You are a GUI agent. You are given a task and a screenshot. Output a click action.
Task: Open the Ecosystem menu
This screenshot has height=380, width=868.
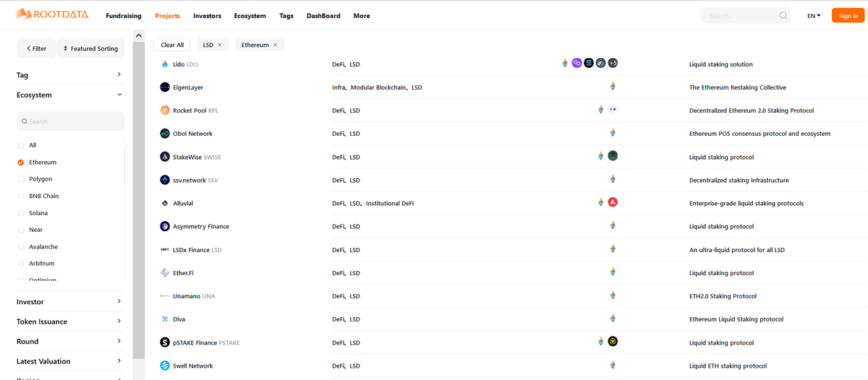(250, 16)
